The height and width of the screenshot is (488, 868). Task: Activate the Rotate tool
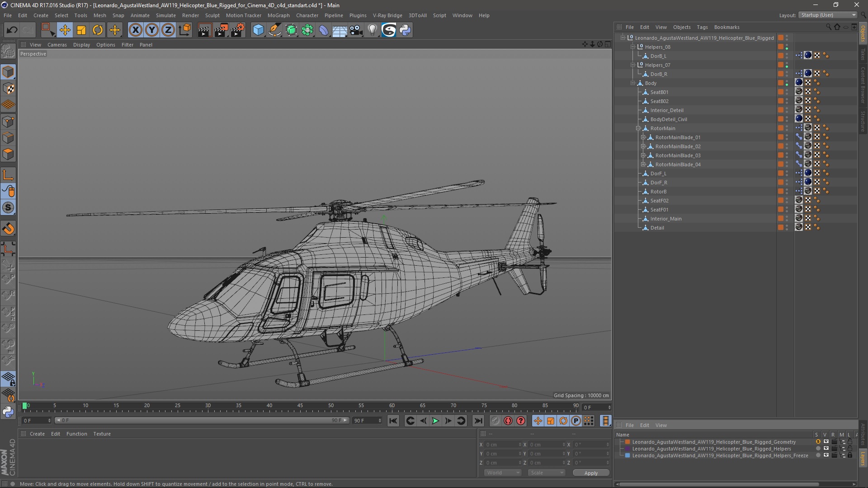(x=98, y=30)
